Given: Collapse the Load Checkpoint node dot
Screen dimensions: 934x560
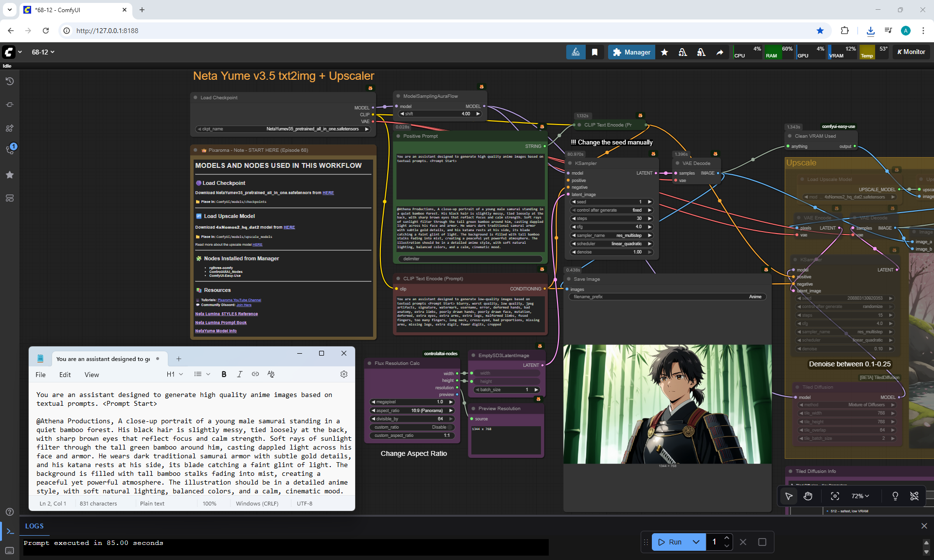Looking at the screenshot, I should coord(196,97).
